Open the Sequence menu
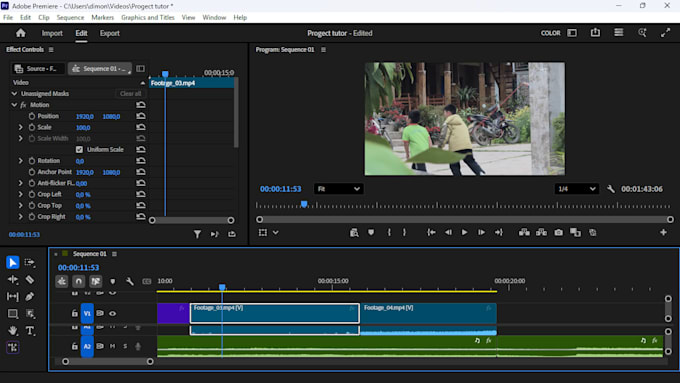This screenshot has height=383, width=680. pos(70,17)
